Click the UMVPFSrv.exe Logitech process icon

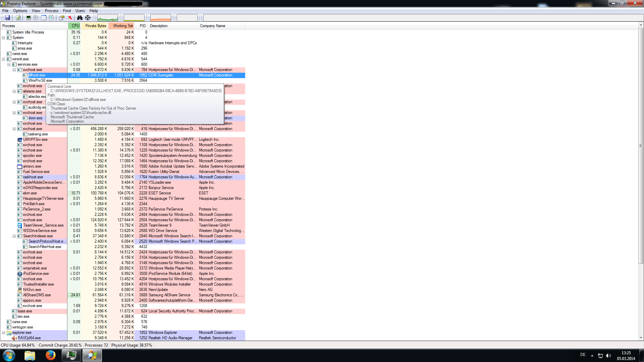point(20,139)
